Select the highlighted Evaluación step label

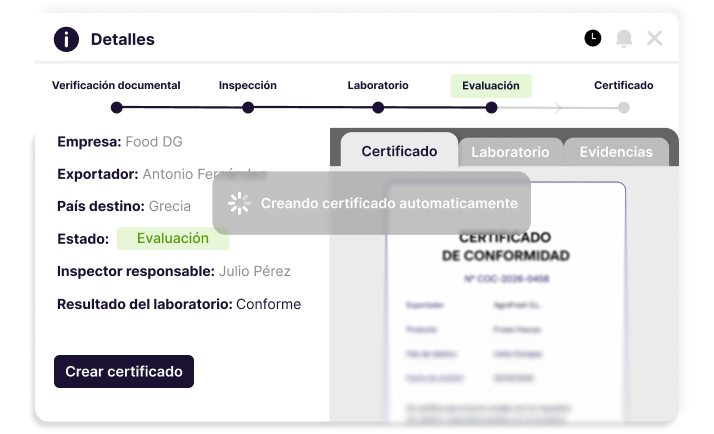click(x=491, y=86)
